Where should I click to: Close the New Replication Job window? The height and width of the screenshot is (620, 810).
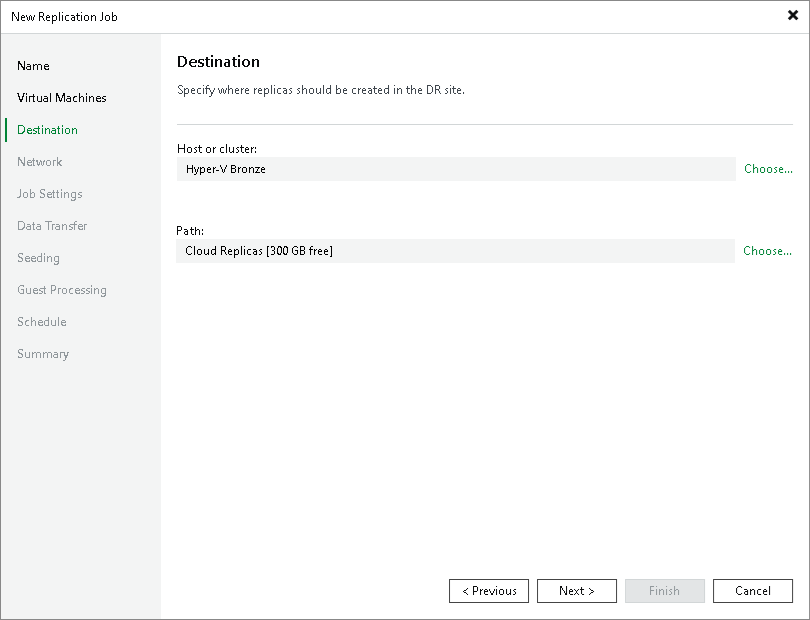click(793, 15)
